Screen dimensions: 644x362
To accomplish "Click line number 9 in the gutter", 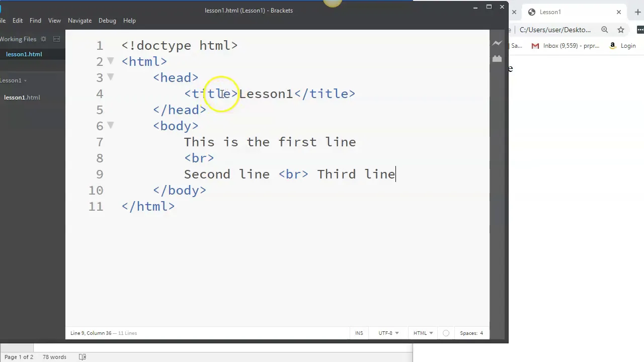I will click(100, 174).
